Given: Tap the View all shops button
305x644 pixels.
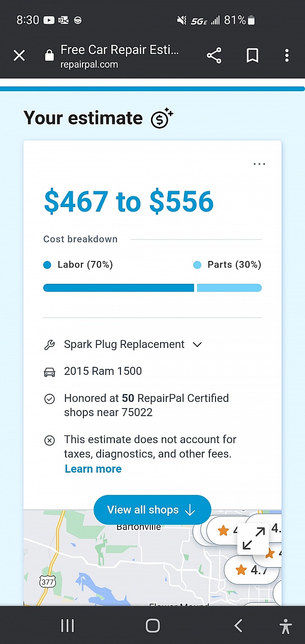Looking at the screenshot, I should (152, 510).
